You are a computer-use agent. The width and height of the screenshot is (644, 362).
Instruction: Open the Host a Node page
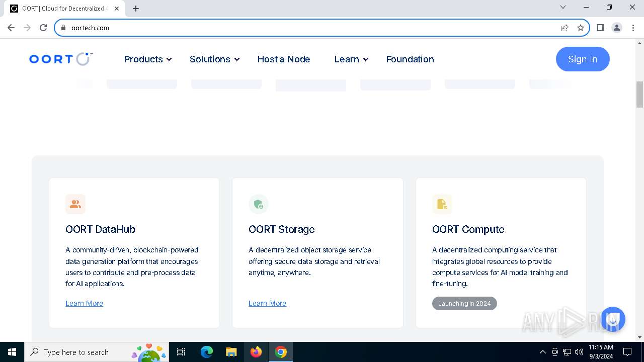coord(284,59)
